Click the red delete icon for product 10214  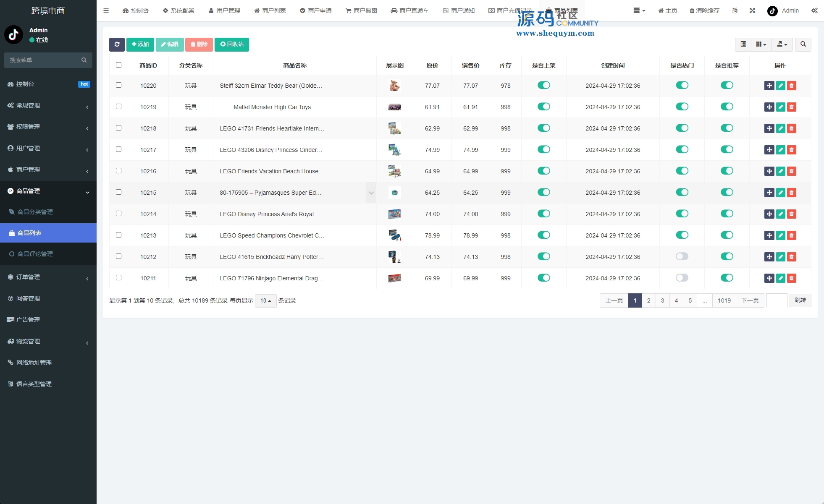coord(792,214)
